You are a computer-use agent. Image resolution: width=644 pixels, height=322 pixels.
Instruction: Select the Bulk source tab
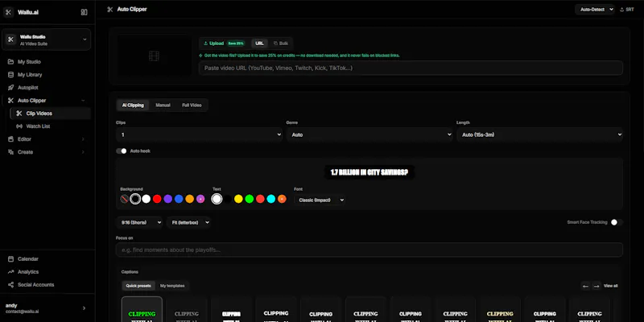[281, 43]
